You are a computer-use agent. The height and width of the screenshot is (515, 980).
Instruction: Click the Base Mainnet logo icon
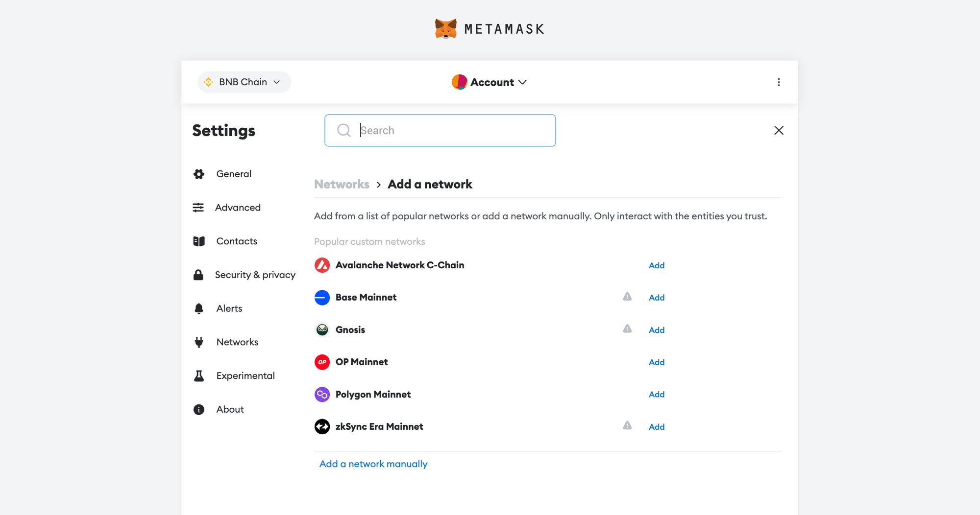click(322, 298)
